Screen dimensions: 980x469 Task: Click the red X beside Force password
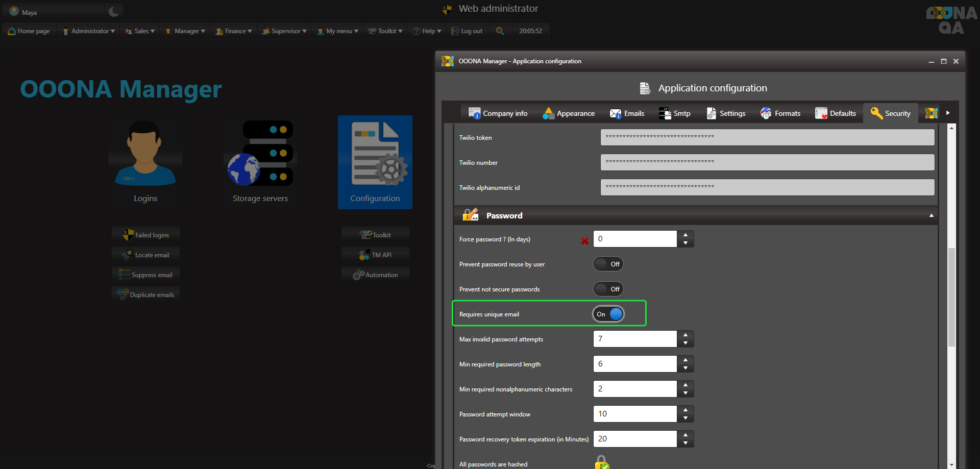click(x=584, y=240)
